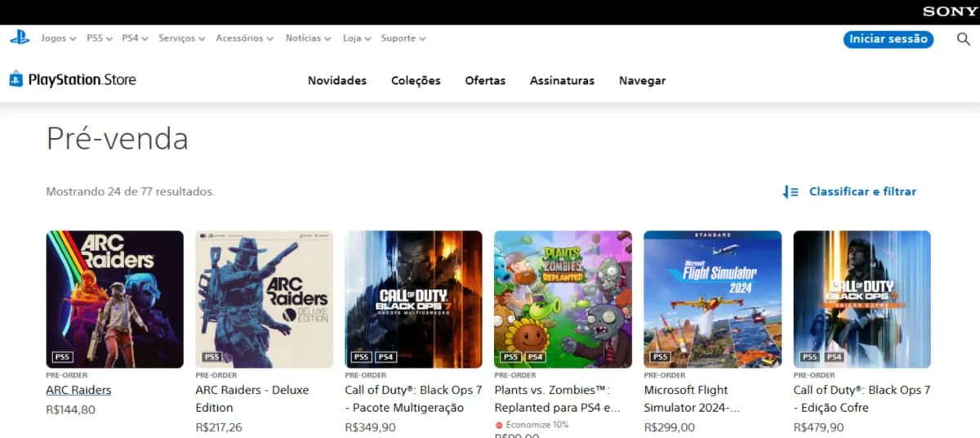
Task: Go to the Novidades tab
Action: [337, 81]
